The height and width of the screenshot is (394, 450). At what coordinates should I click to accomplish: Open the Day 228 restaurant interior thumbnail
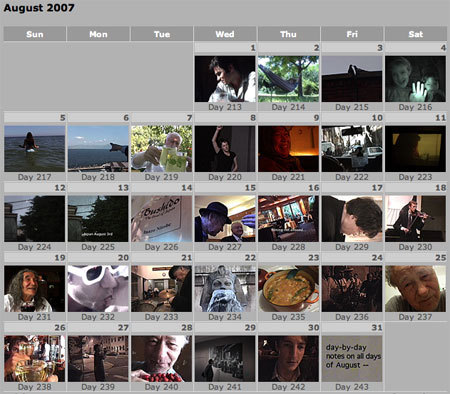click(x=288, y=219)
